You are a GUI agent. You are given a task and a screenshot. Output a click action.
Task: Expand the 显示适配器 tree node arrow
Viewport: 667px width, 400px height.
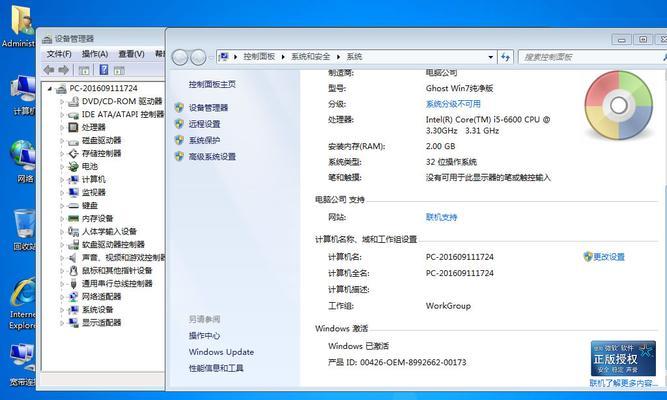[62, 323]
